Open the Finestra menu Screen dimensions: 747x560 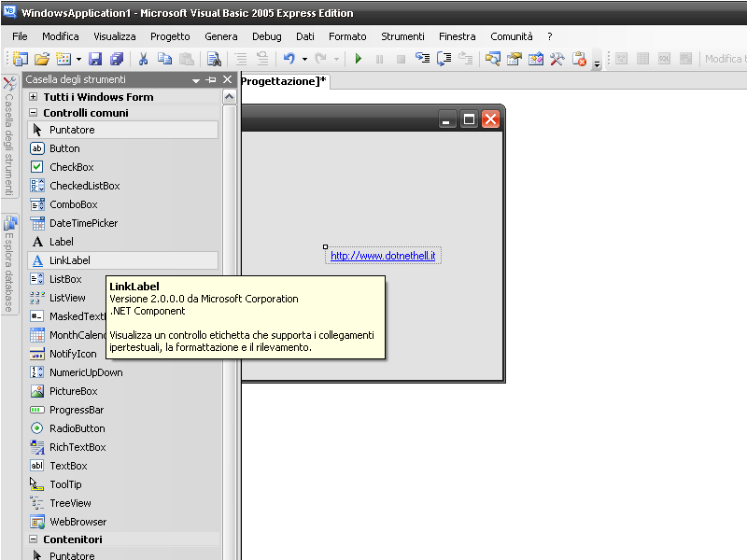458,36
